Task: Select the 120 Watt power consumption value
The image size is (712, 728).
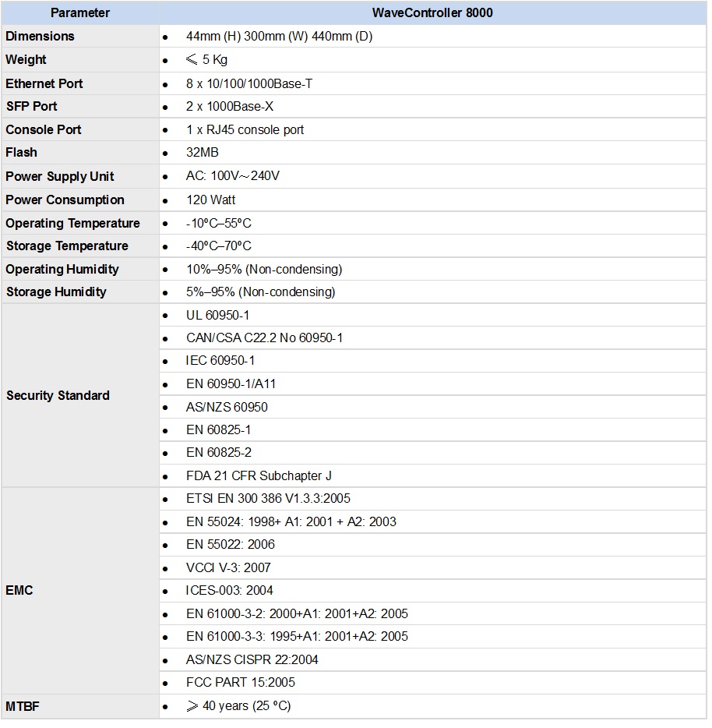Action: click(x=211, y=200)
